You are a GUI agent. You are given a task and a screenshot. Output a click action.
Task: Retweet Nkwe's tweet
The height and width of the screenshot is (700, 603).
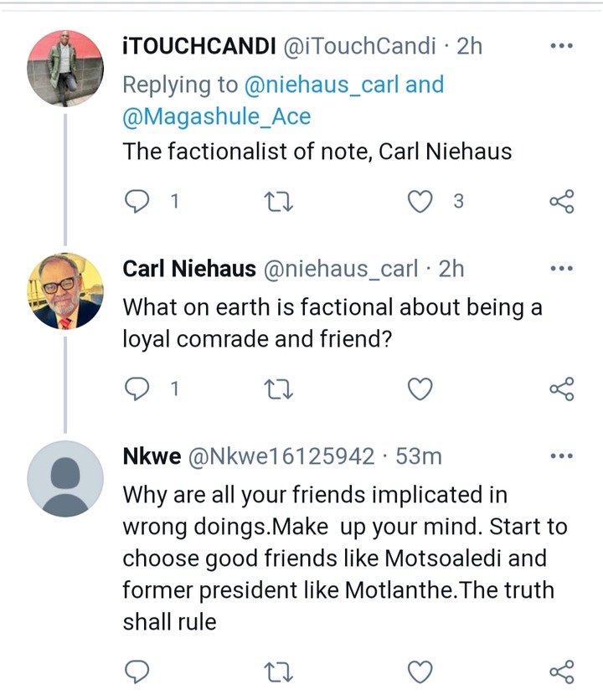279,672
